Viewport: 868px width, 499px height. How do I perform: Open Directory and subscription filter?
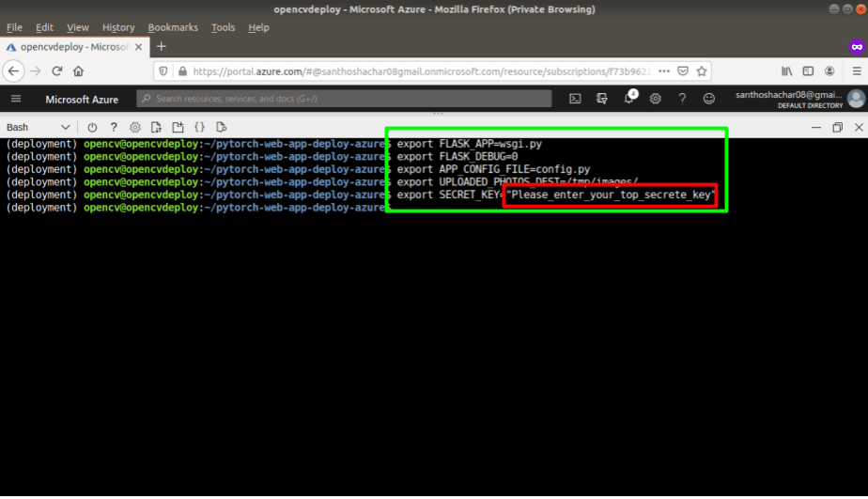point(602,99)
